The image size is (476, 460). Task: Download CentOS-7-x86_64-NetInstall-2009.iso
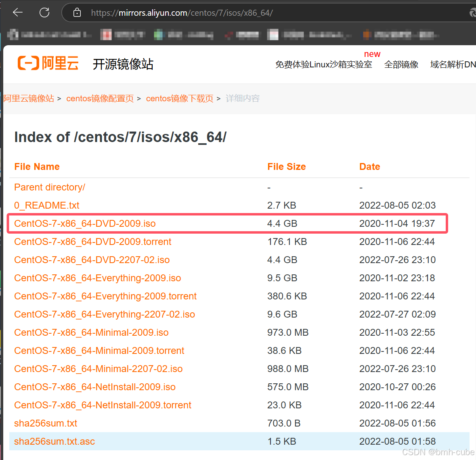(x=95, y=387)
